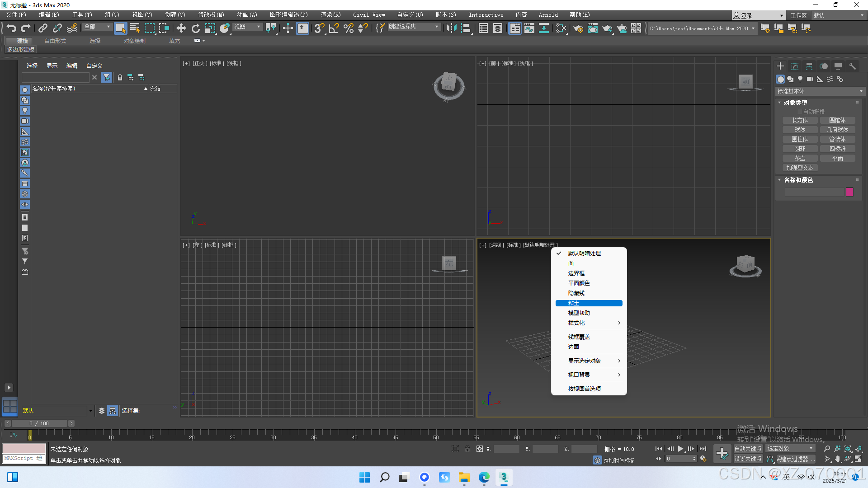The width and height of the screenshot is (868, 488).
Task: Click the Play Animation button
Action: click(x=680, y=449)
